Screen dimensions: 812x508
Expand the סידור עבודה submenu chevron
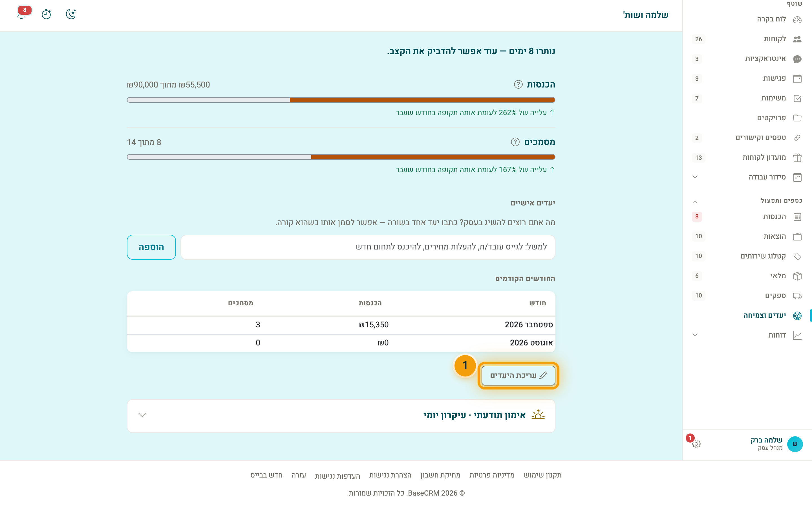pos(695,177)
